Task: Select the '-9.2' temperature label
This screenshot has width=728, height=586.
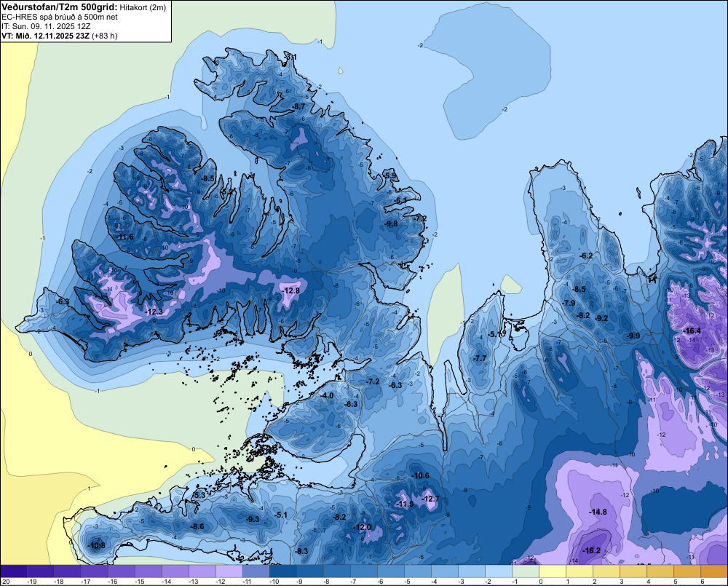Action: click(x=601, y=318)
